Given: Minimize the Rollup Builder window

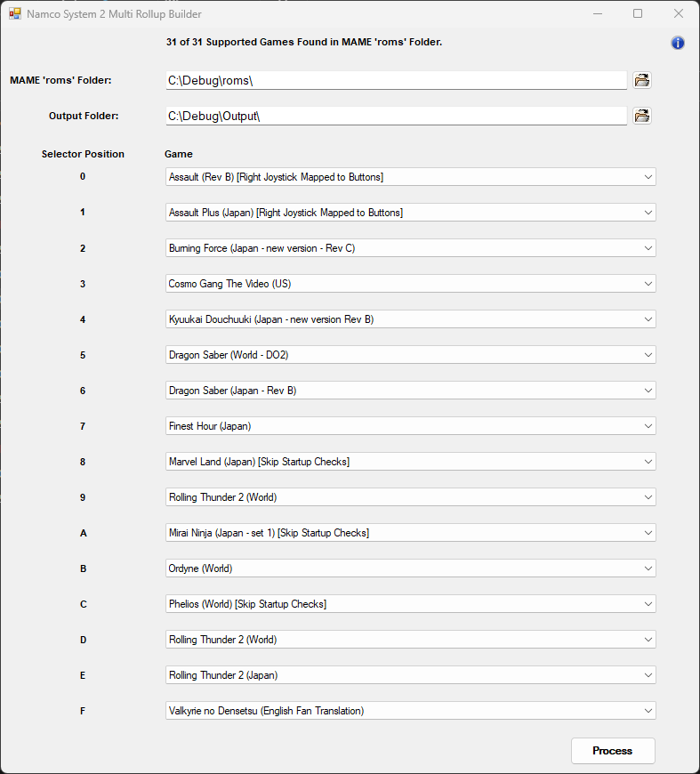Looking at the screenshot, I should pyautogui.click(x=598, y=13).
